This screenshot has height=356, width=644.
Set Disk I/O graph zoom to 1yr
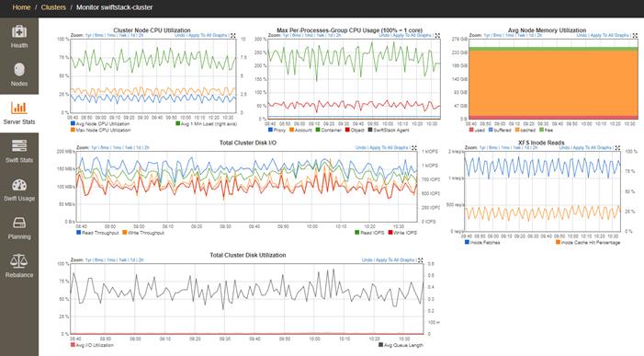coord(94,147)
